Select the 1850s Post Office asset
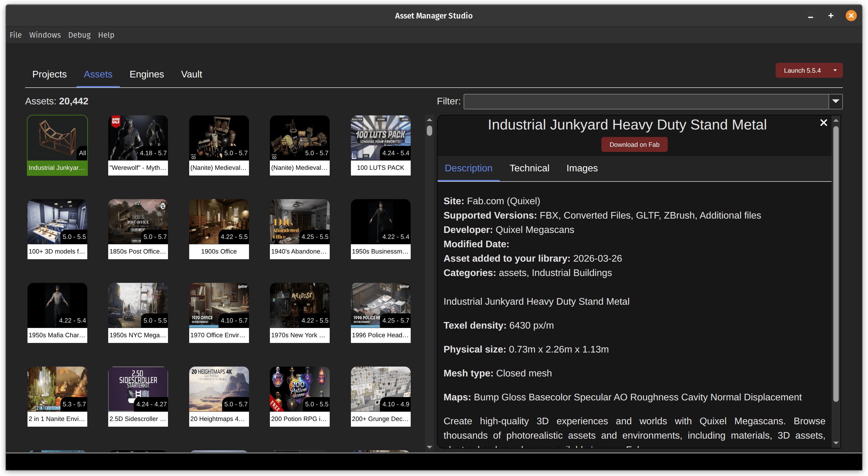This screenshot has width=868, height=476. point(138,229)
